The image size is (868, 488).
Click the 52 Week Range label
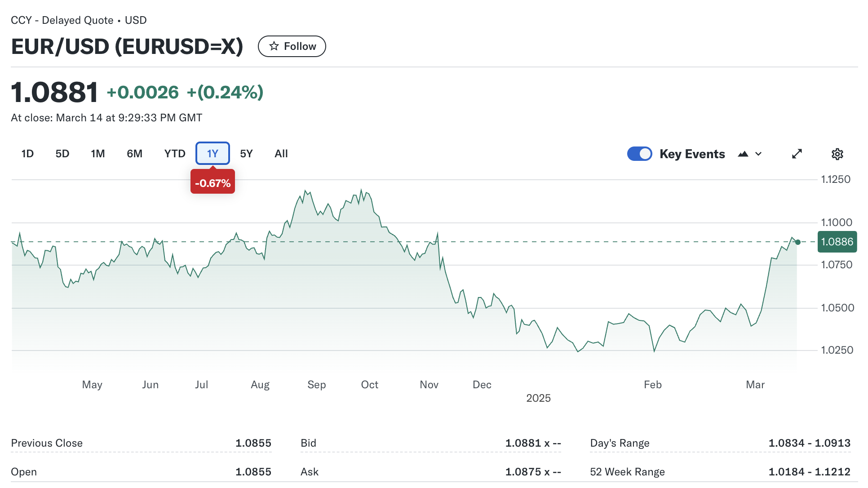[627, 472]
